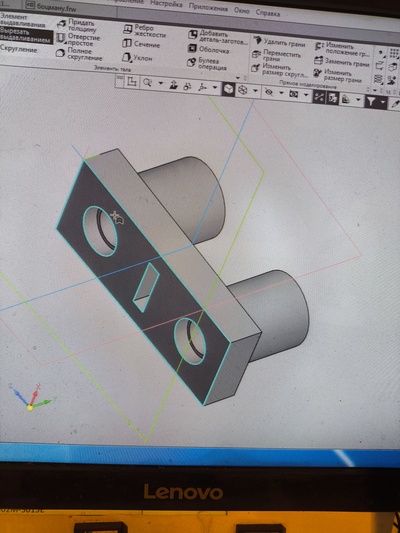The width and height of the screenshot is (400, 533).
Task: Toggle wireframe display mode icon
Action: point(242,90)
